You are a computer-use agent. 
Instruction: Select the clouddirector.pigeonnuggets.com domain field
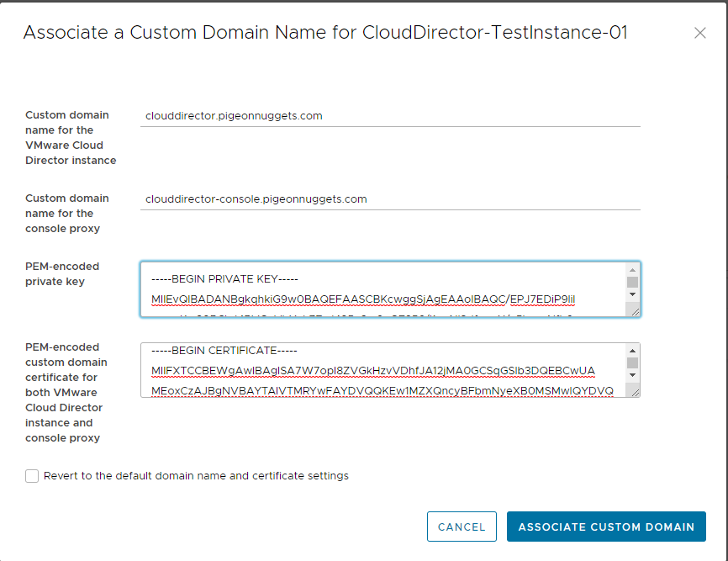click(336, 115)
